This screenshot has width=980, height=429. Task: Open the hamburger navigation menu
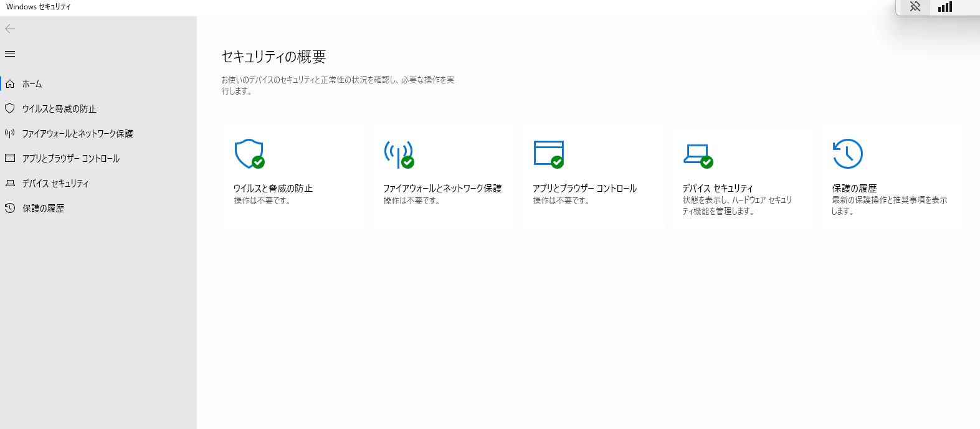pyautogui.click(x=10, y=54)
